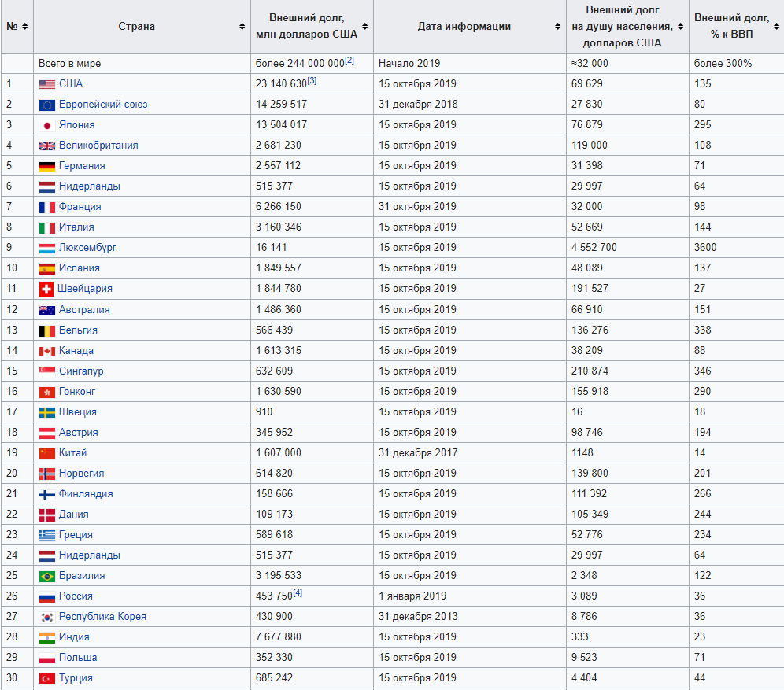
Task: Click the South Korea flag icon
Action: tap(46, 617)
